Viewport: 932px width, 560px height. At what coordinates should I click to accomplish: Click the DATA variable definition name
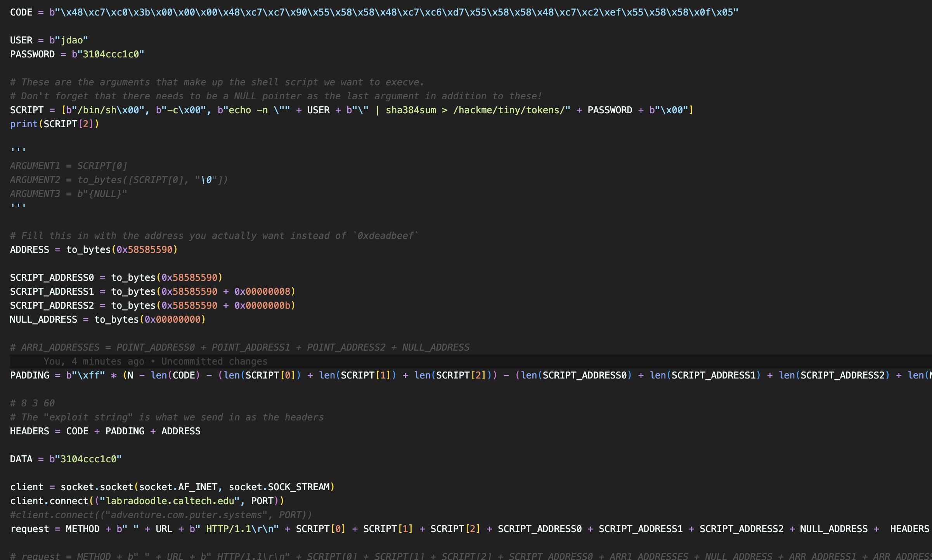(21, 459)
